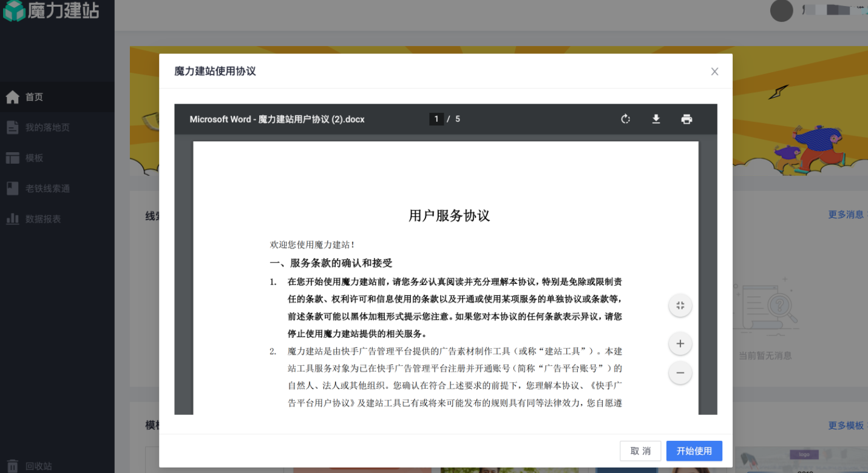The image size is (868, 473).
Task: Click the 开始使用 button
Action: (694, 451)
